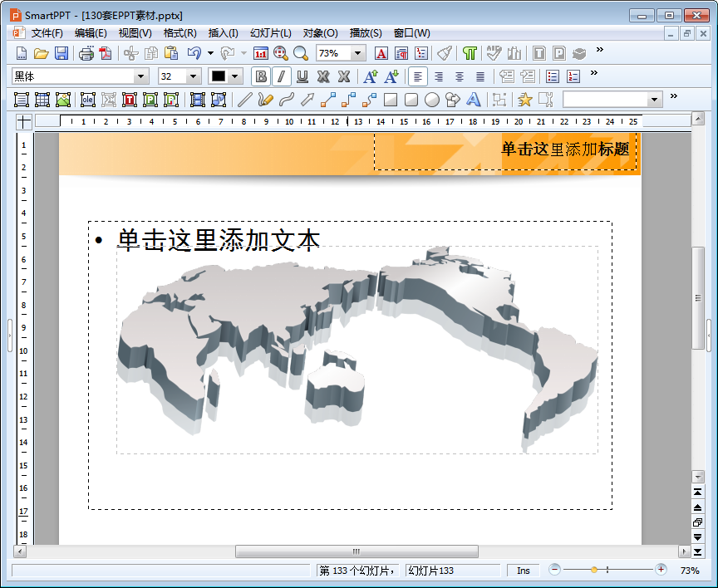Zoom out with the minus button
Image resolution: width=718 pixels, height=588 pixels.
pos(554,570)
